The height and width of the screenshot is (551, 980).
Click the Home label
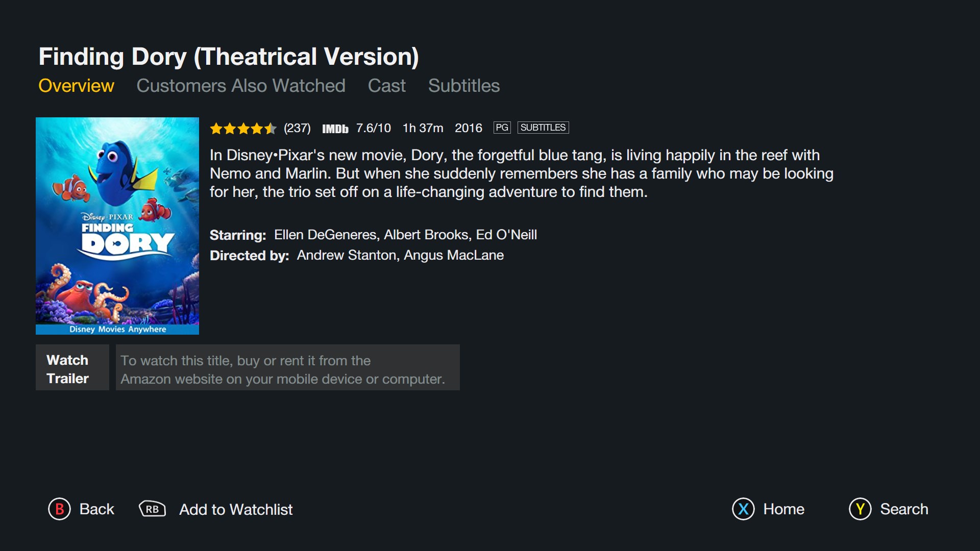pos(783,509)
